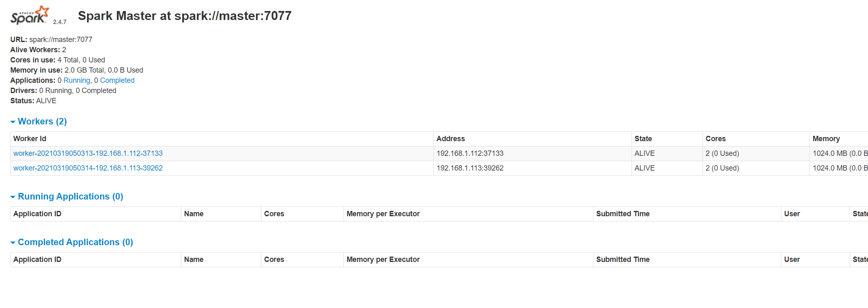The width and height of the screenshot is (868, 308).
Task: Click the Workers (2) section heading
Action: 42,121
